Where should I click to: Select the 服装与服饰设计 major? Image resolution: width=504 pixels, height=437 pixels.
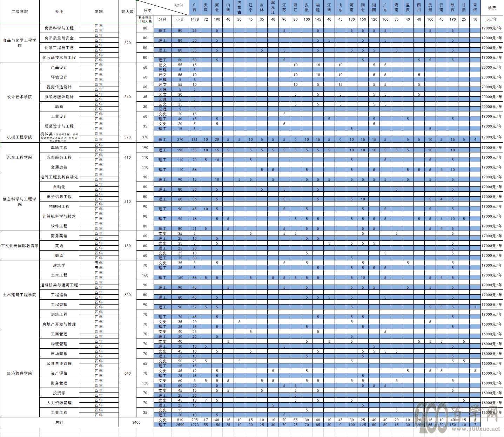(59, 97)
